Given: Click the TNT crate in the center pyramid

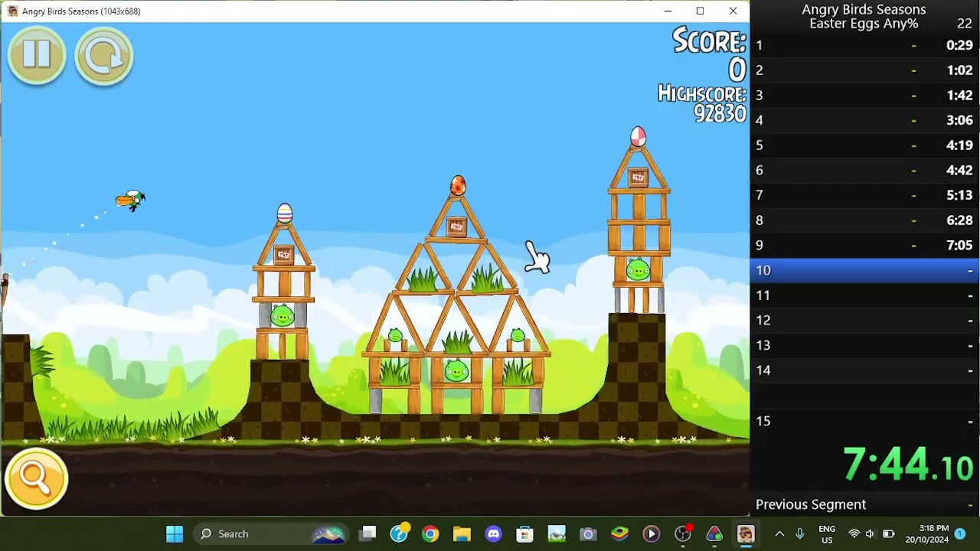Looking at the screenshot, I should [x=456, y=227].
